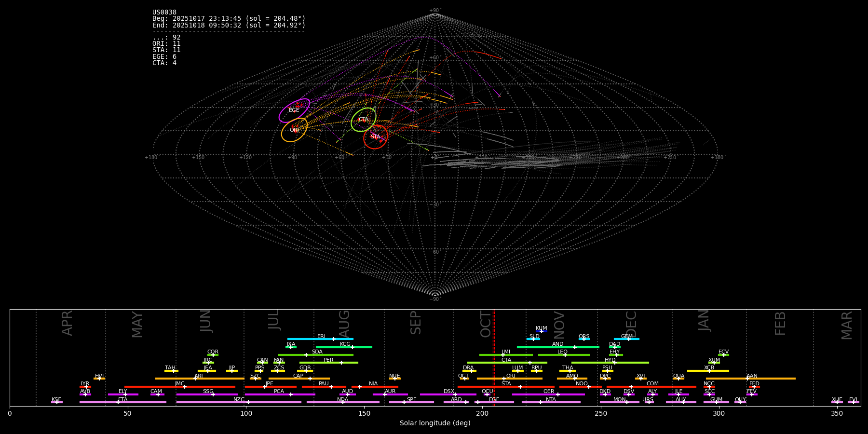868x434 pixels.
Task: Click the KUM shower bar in the timeline
Action: point(542,331)
